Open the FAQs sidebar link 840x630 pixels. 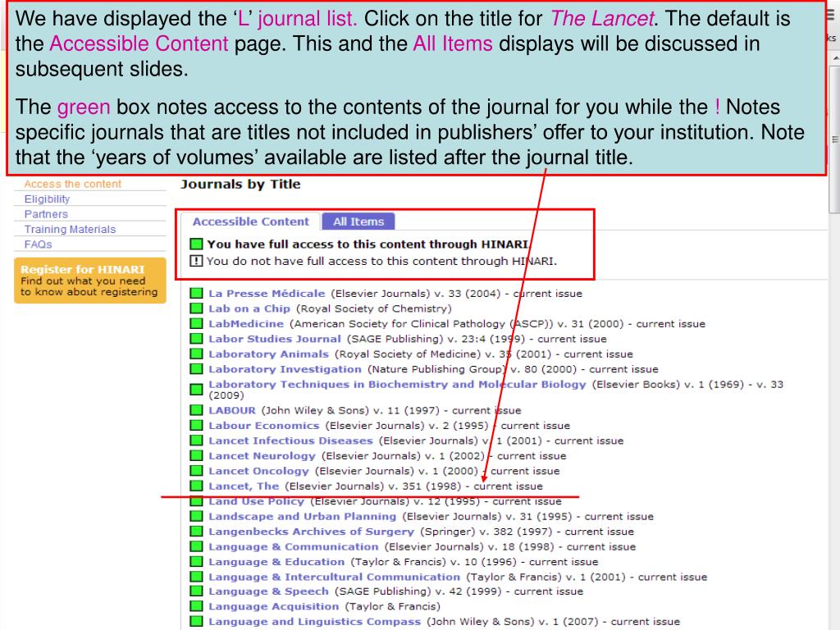[38, 244]
